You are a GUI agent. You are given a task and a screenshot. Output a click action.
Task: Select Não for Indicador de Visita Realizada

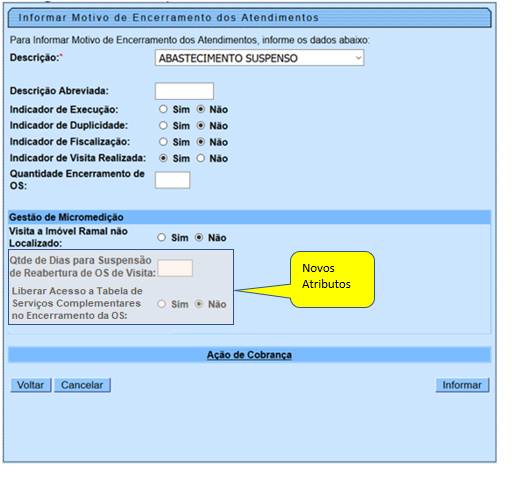click(x=201, y=158)
